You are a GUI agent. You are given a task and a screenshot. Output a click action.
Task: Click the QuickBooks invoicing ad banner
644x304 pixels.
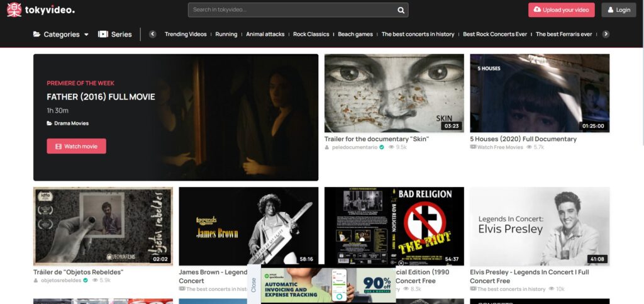[328, 284]
